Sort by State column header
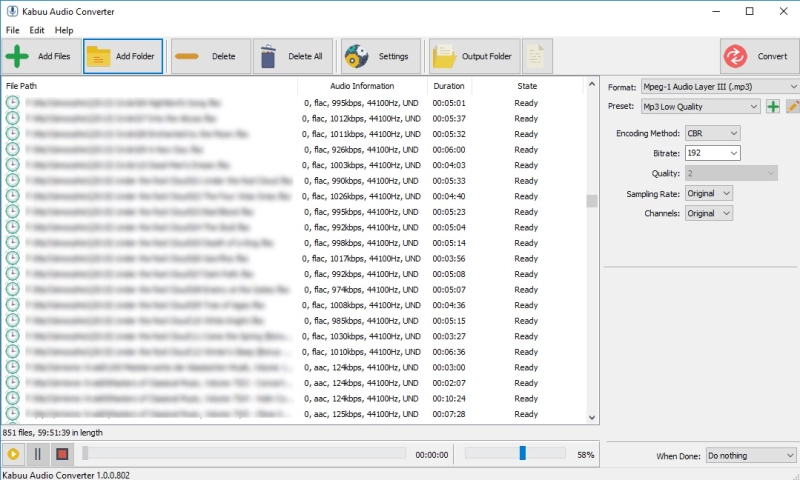 click(x=527, y=86)
